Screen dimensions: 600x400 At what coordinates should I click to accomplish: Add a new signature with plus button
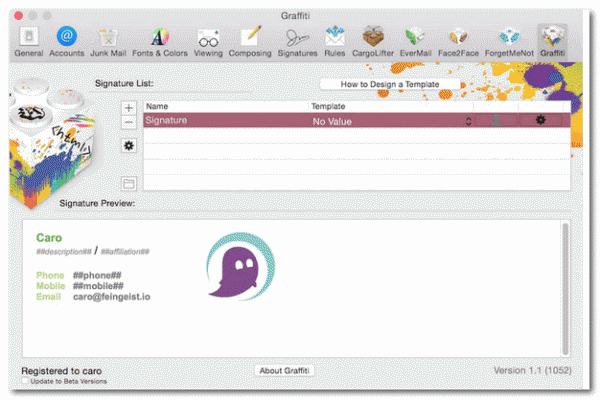click(129, 108)
